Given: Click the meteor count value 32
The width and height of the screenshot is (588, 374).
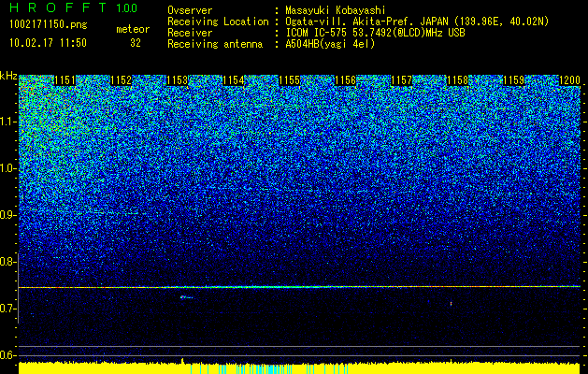Looking at the screenshot, I should tap(136, 43).
